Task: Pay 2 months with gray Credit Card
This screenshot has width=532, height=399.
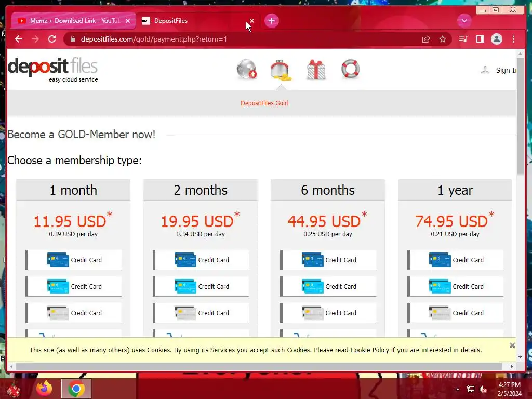Action: 201,313
